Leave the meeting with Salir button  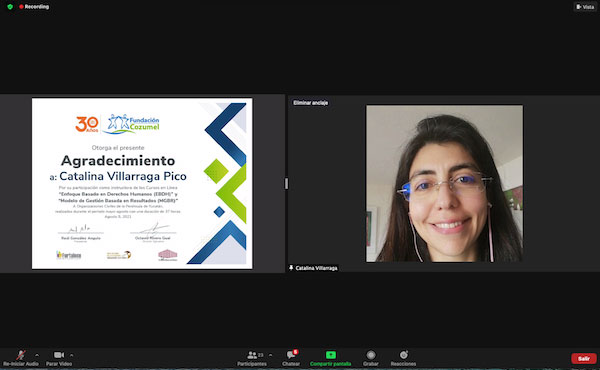pos(584,359)
